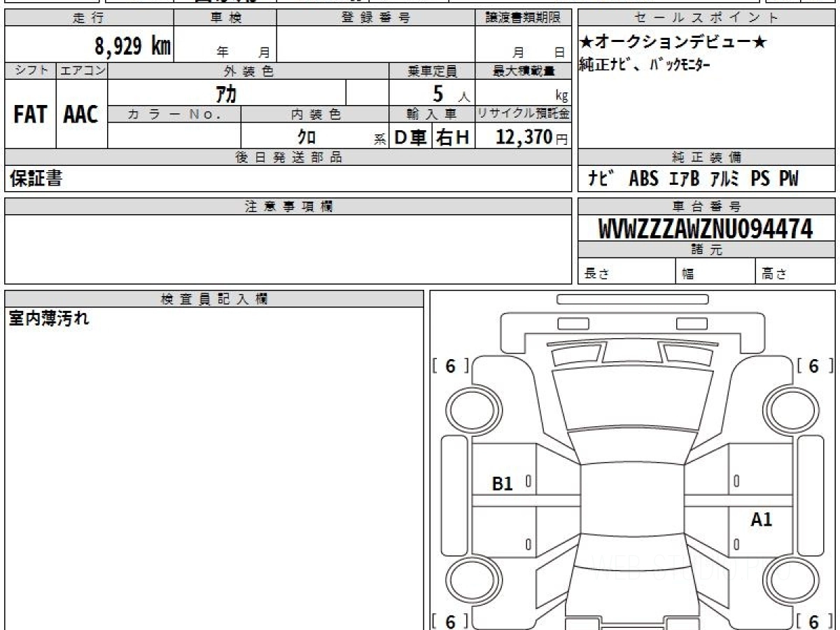Select the AAC air-conditioner value
Viewport: 840px width, 630px height.
(x=81, y=115)
